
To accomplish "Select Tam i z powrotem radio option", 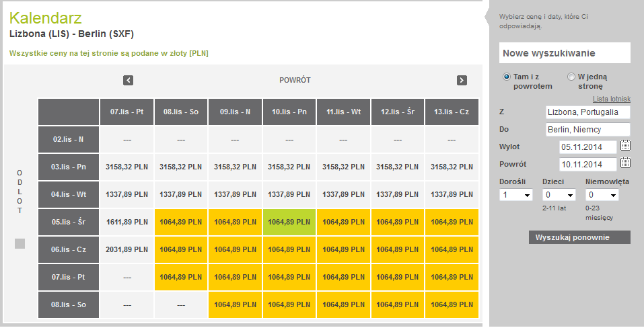I will pos(507,77).
